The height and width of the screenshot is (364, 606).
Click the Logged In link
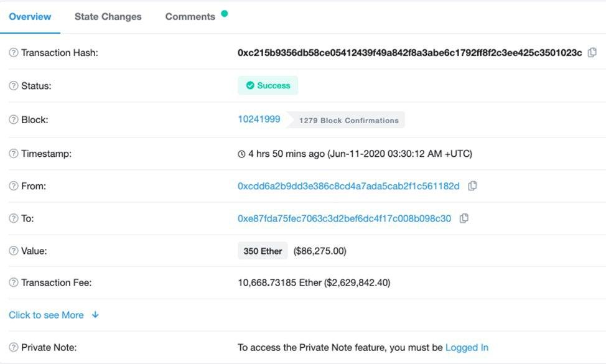coord(467,347)
